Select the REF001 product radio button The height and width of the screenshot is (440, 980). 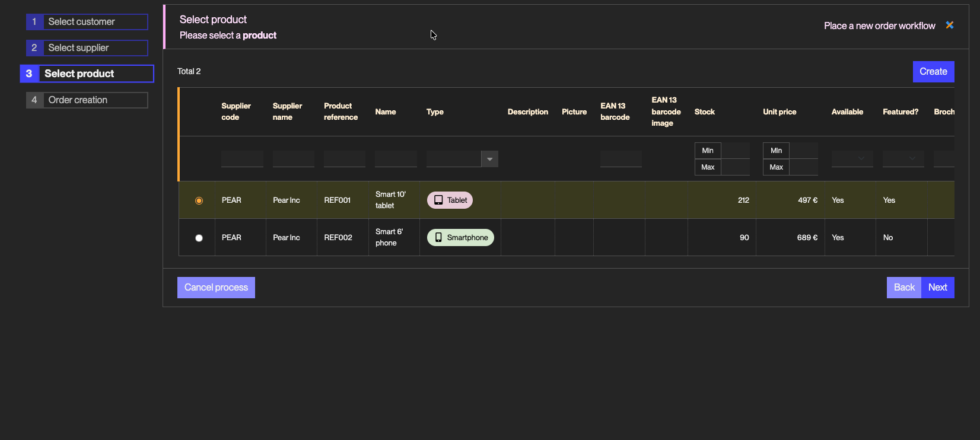coord(199,200)
